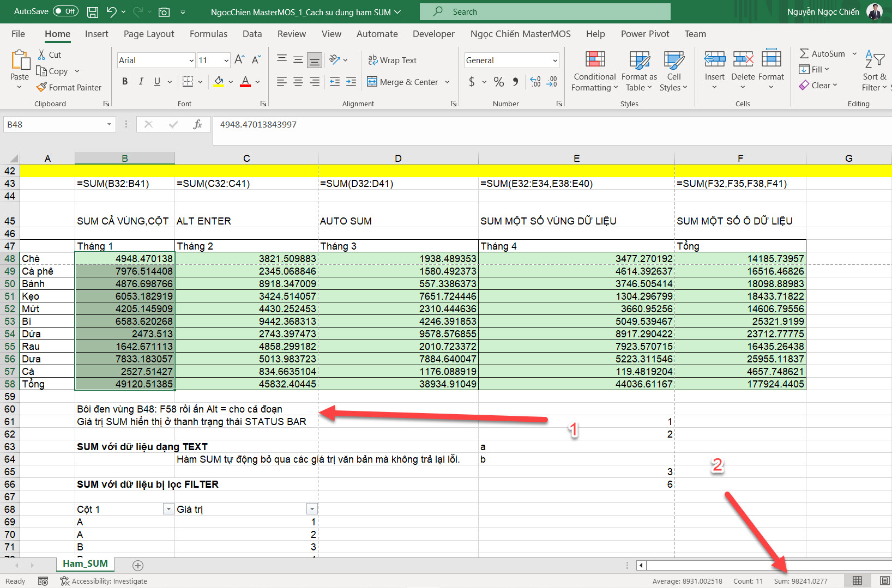Open the Power Pivot menu
This screenshot has width=892, height=588.
pyautogui.click(x=645, y=34)
